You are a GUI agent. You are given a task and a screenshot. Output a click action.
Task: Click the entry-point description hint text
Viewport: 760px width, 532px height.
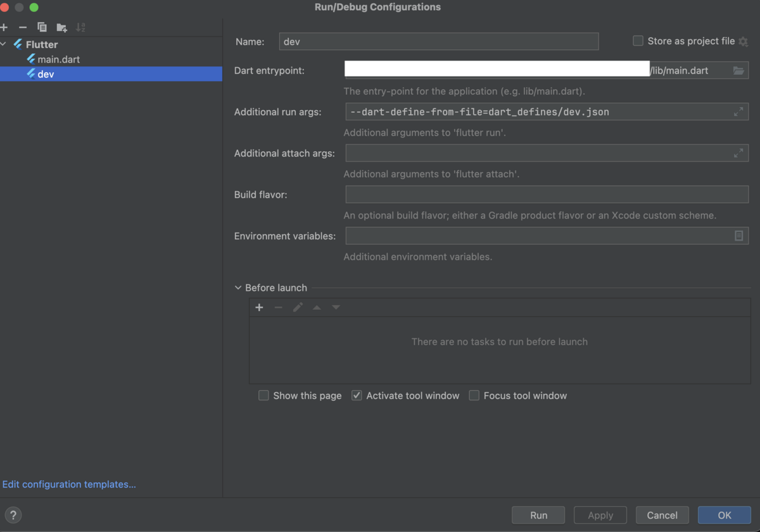464,91
